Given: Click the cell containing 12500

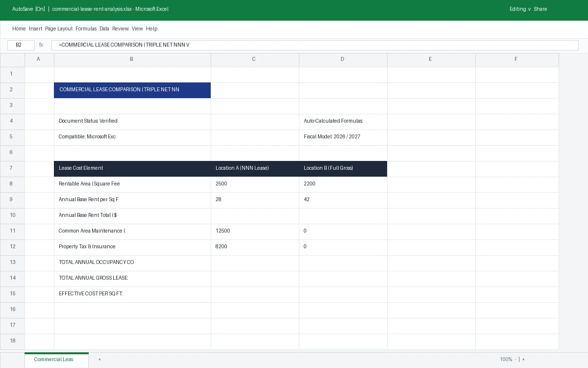Looking at the screenshot, I should 255,231.
